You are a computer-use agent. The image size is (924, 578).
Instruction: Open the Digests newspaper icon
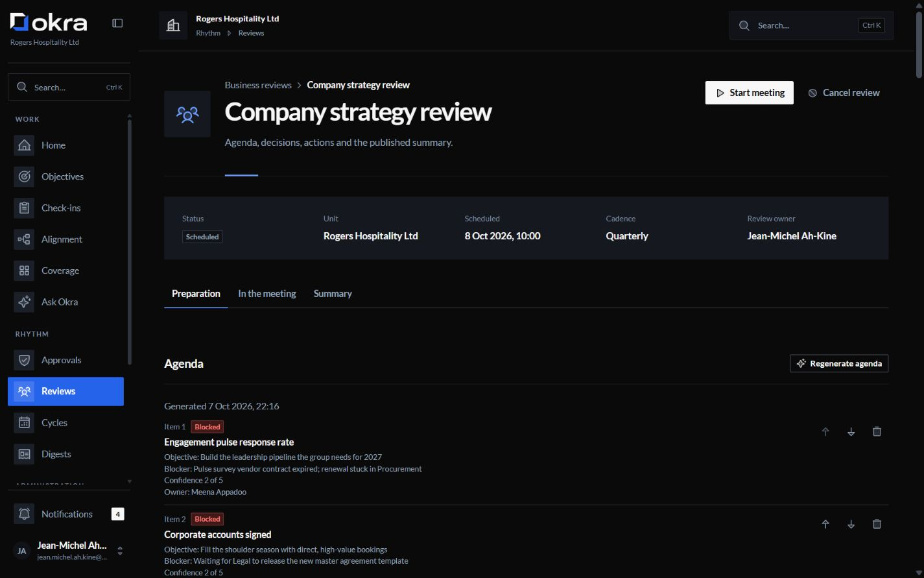point(24,454)
